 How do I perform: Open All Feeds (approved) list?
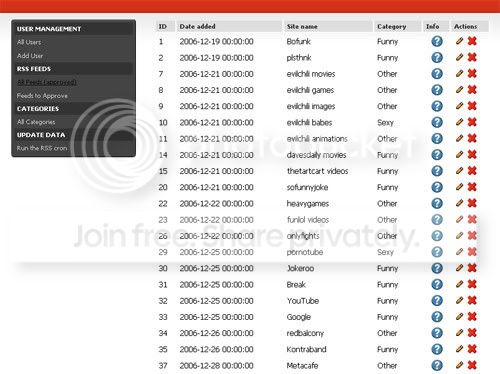tap(47, 82)
